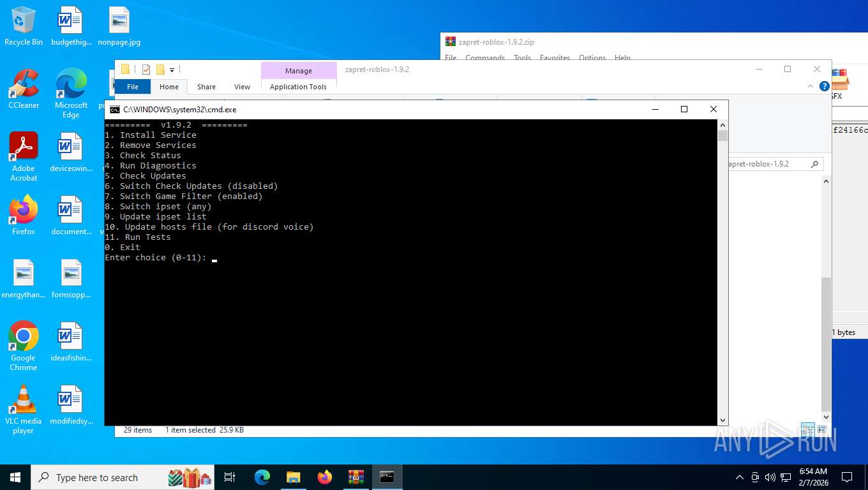Click the taskbar clock showing 6:54 AM

click(812, 477)
